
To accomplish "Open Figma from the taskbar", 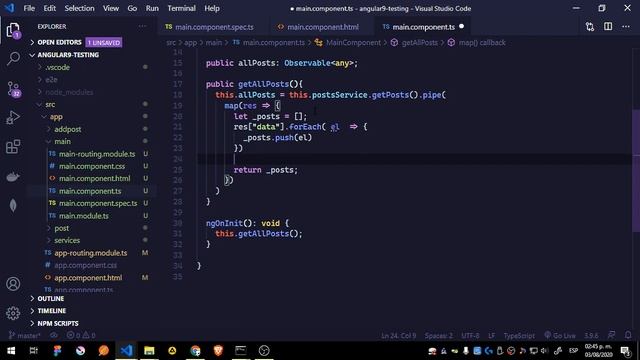I will (57, 351).
